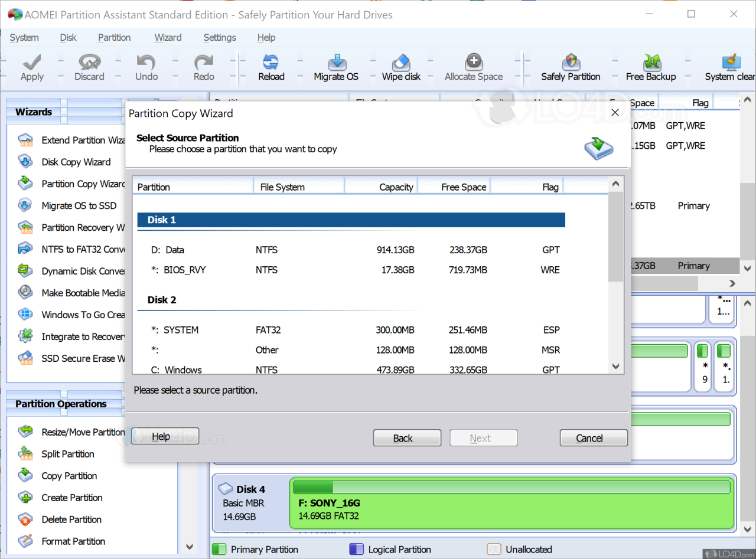
Task: Open the Settings menu
Action: pos(220,37)
